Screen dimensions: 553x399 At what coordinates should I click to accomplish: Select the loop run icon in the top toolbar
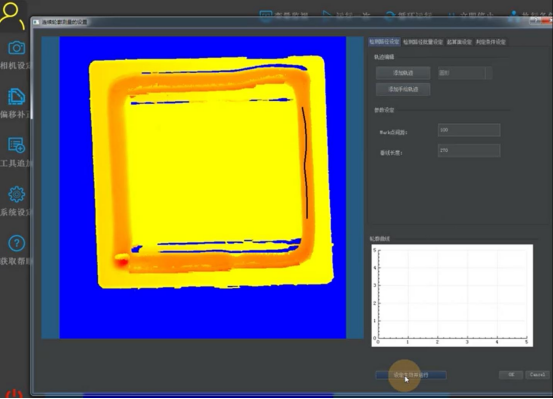tap(389, 16)
